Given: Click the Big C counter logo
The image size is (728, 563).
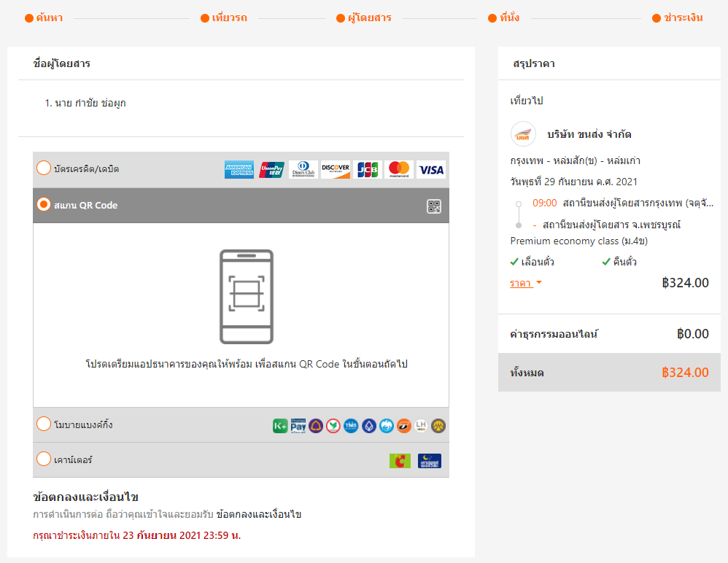Looking at the screenshot, I should point(400,461).
